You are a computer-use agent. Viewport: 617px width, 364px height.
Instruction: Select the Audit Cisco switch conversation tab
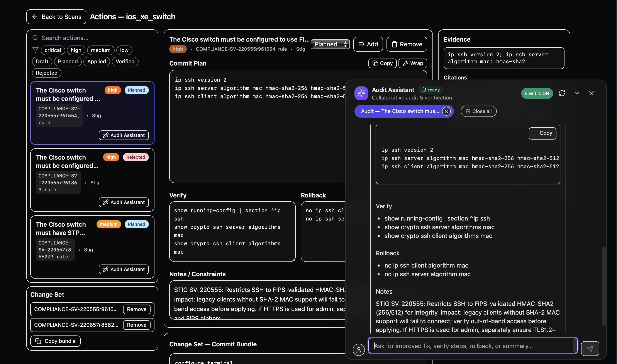coord(400,111)
